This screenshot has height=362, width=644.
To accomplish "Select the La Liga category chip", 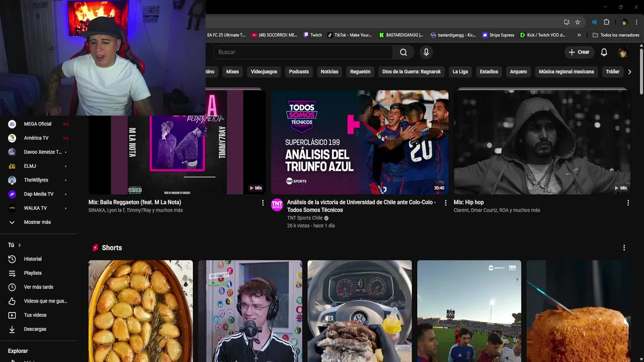I will pyautogui.click(x=460, y=72).
